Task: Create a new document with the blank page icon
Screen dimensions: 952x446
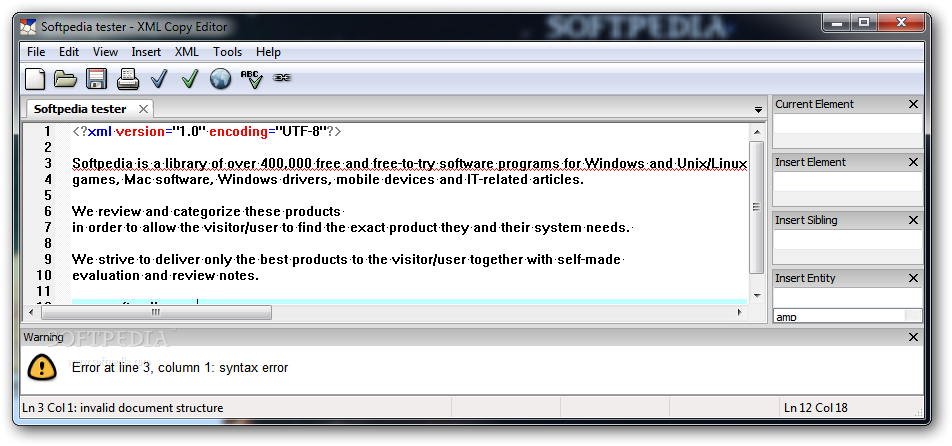Action: coord(35,78)
